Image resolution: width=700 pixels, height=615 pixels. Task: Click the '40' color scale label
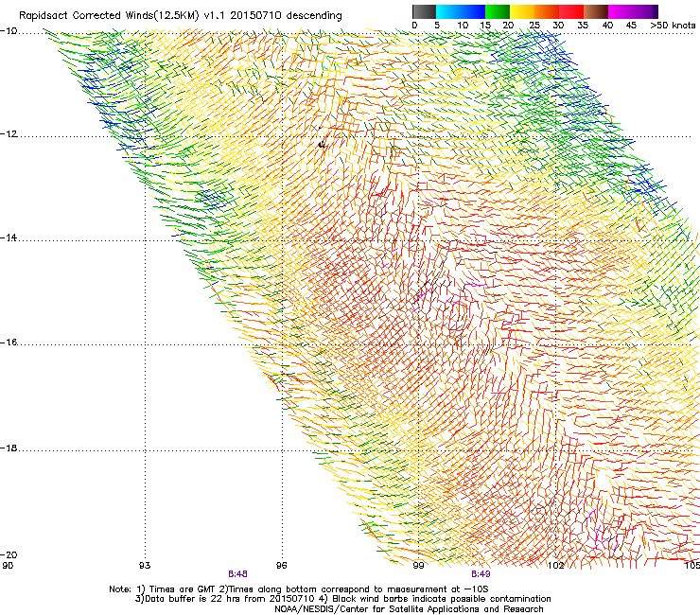click(607, 26)
